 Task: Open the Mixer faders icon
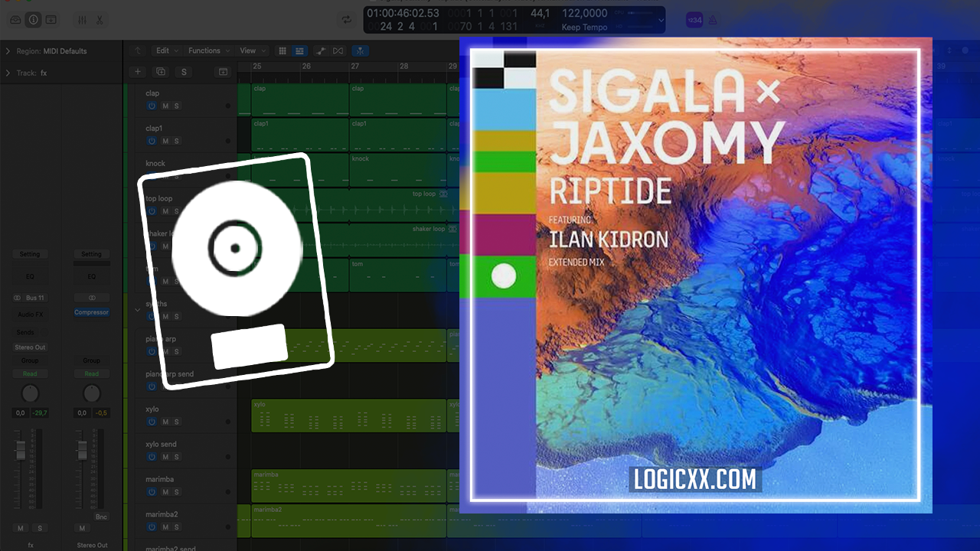pos(83,20)
